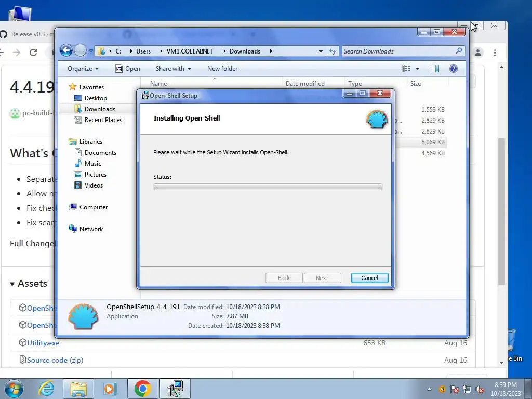The width and height of the screenshot is (532, 399).
Task: Open the Documents library
Action: 100,153
